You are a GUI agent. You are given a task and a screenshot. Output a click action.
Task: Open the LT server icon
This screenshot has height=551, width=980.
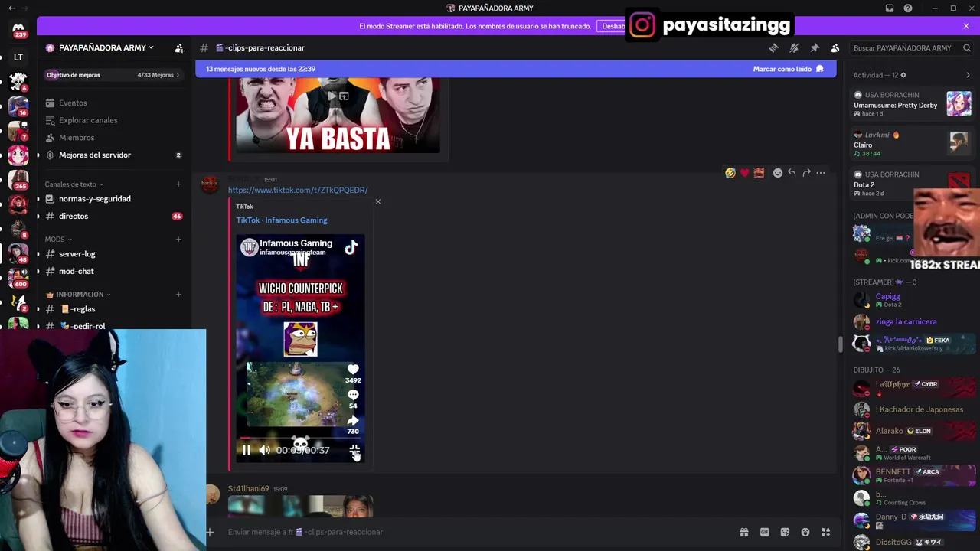click(18, 57)
